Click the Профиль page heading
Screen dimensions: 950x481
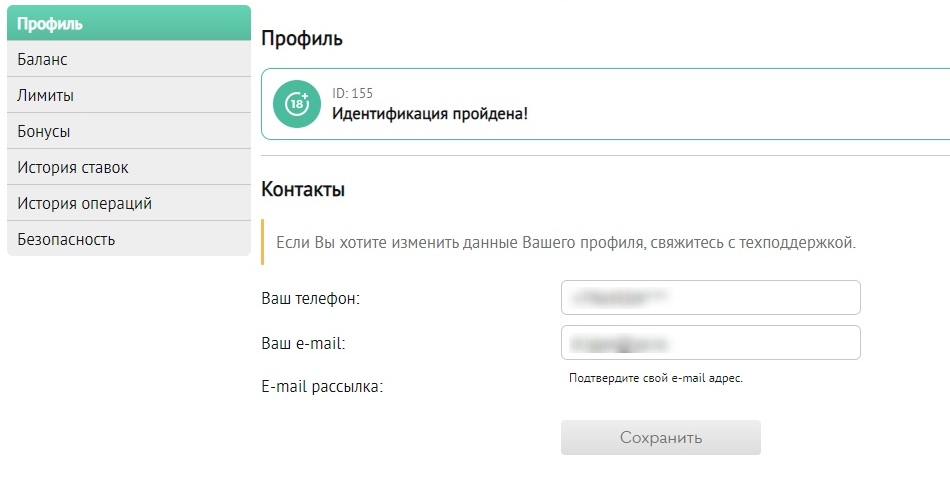click(302, 40)
